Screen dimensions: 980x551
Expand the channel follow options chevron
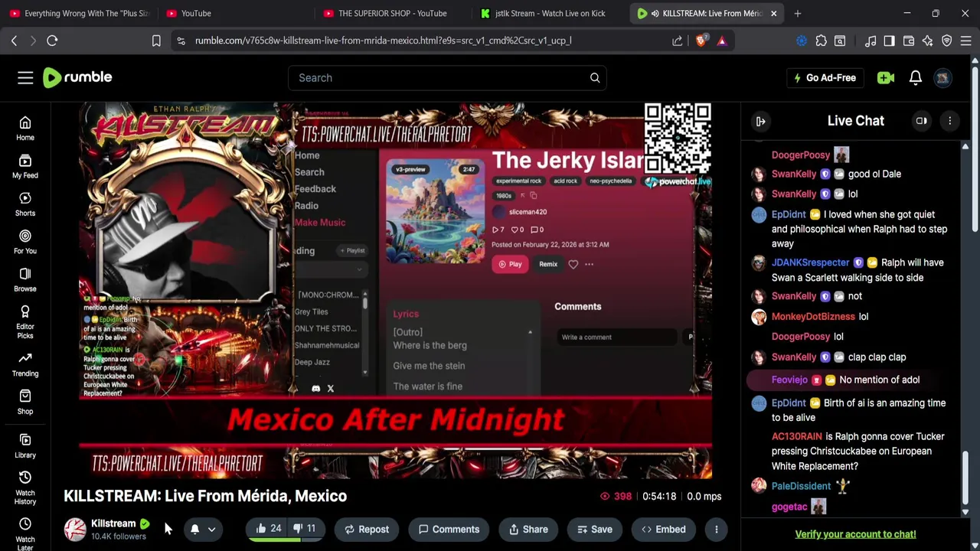tap(211, 529)
